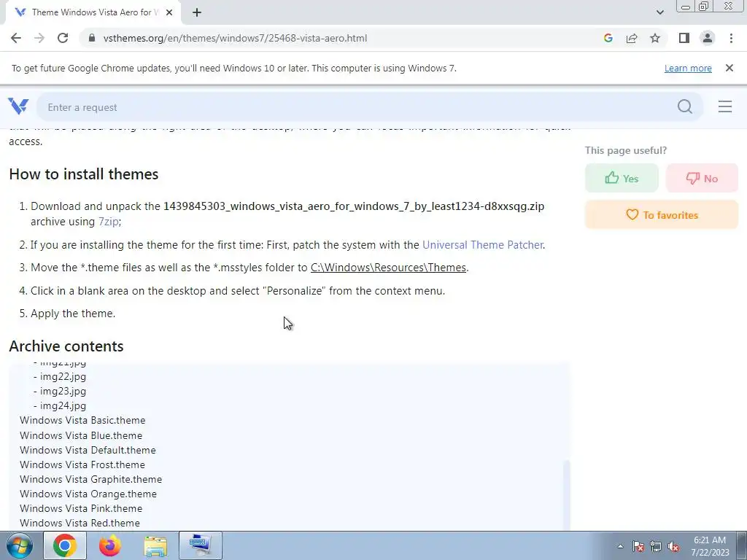Click the Chrome taskbar icon
Viewport: 747px width, 560px height.
tap(65, 545)
